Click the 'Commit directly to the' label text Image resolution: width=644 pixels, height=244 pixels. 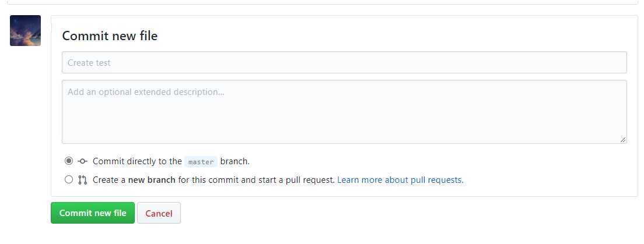[x=137, y=161]
